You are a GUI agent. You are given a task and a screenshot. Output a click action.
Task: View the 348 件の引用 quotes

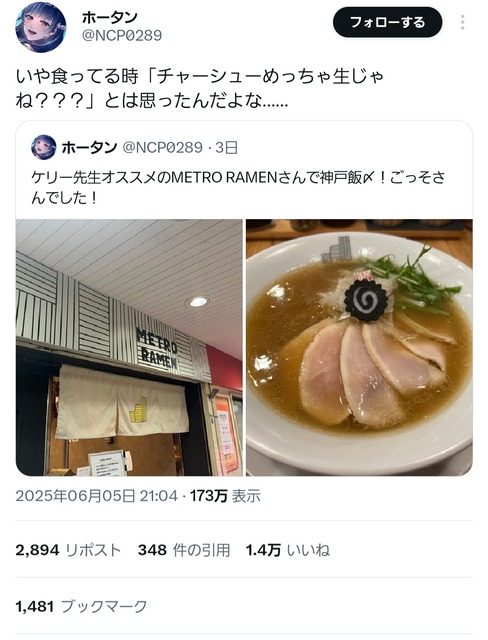[184, 550]
